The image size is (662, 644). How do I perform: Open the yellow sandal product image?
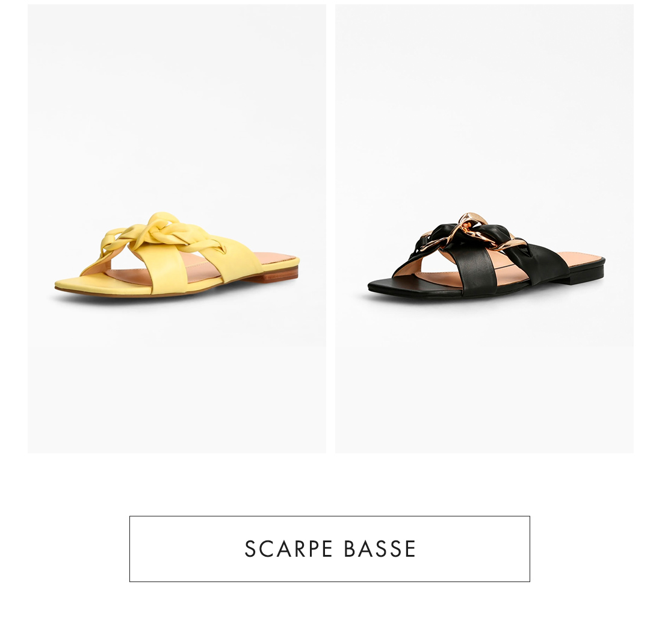(176, 229)
